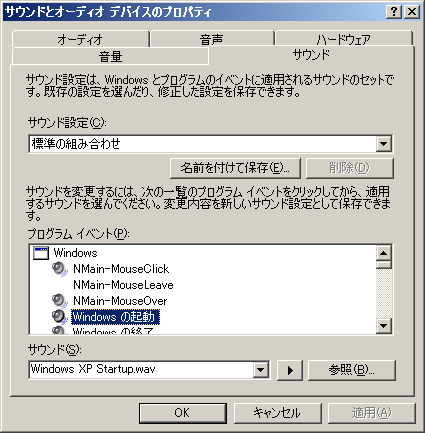Click the speaker icon beside Windows の終了
The image size is (425, 433).
pos(60,330)
